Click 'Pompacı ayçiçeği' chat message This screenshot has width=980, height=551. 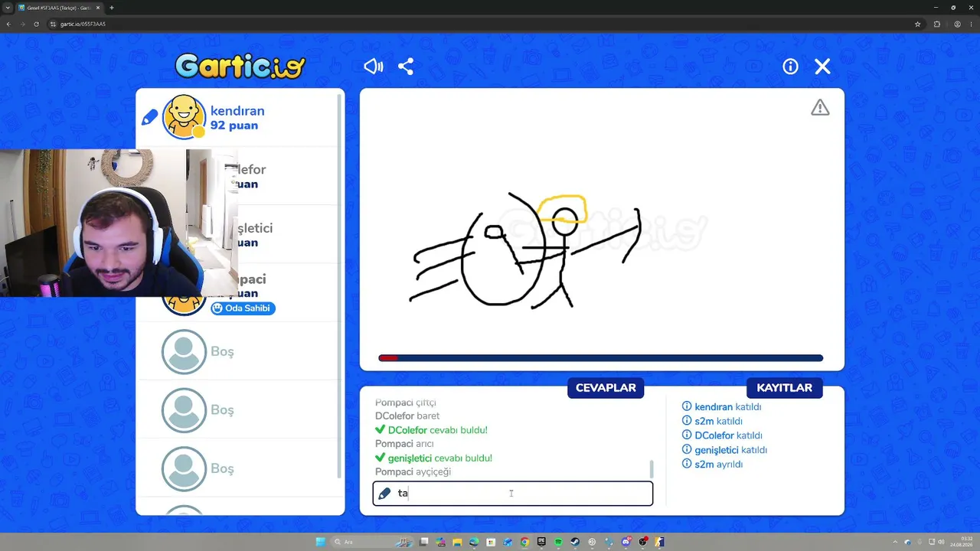pyautogui.click(x=413, y=471)
